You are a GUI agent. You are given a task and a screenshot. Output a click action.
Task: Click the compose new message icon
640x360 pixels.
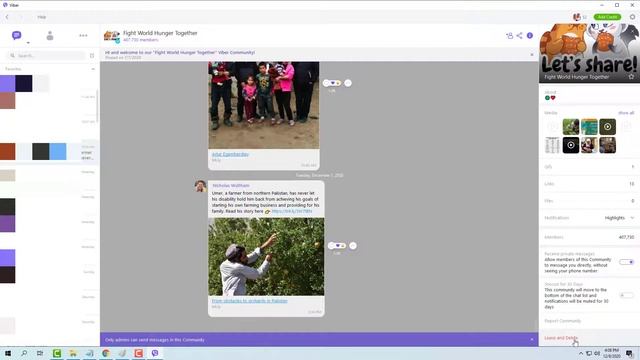[x=92, y=56]
